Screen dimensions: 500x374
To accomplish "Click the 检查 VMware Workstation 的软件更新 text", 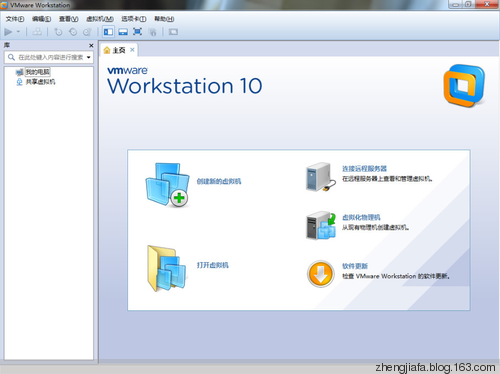I will click(x=396, y=276).
